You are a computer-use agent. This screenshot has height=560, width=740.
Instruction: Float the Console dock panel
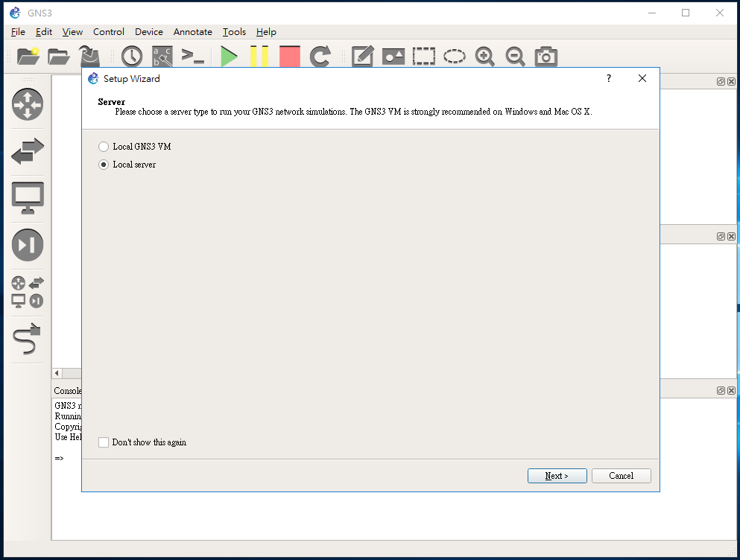(x=721, y=391)
